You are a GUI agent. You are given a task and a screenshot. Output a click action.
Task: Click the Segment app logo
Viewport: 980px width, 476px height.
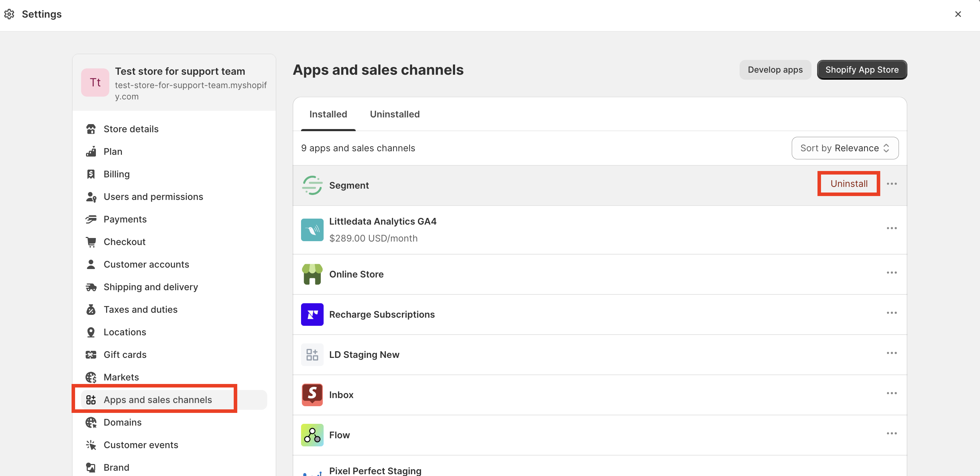312,185
